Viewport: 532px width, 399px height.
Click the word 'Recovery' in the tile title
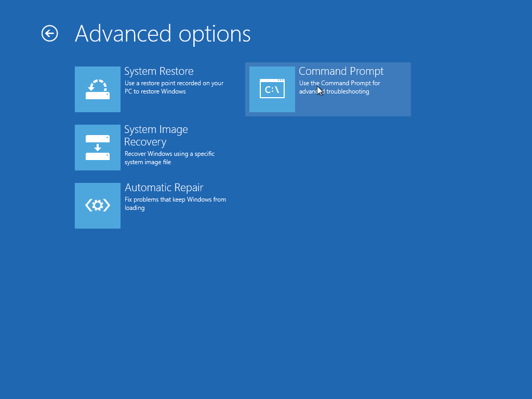click(x=145, y=142)
